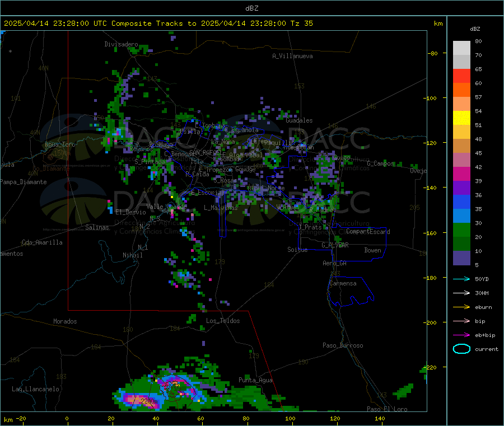Pick the slate purple 5 dBZ swatch
Screen dimensions: 504x426
pos(461,258)
